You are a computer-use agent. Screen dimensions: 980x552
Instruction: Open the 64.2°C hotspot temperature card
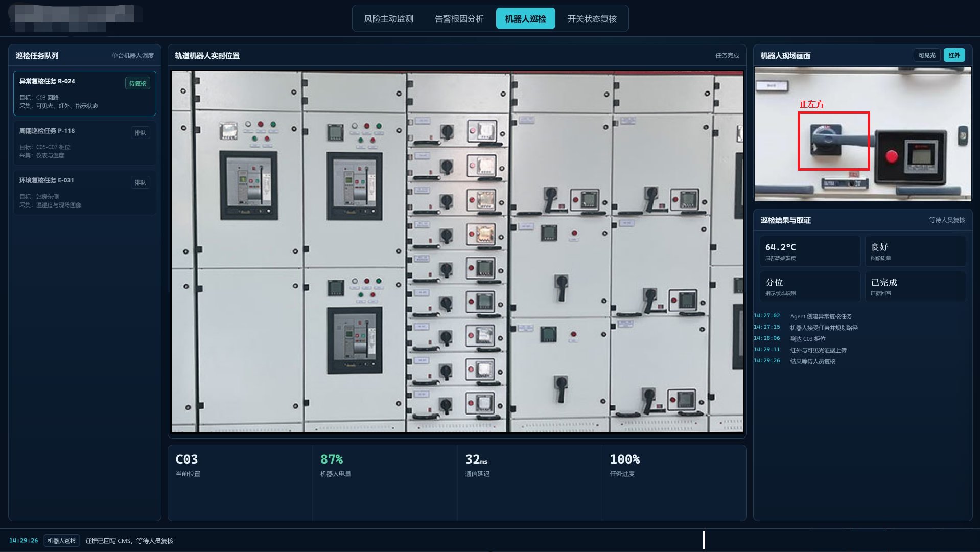click(x=810, y=251)
